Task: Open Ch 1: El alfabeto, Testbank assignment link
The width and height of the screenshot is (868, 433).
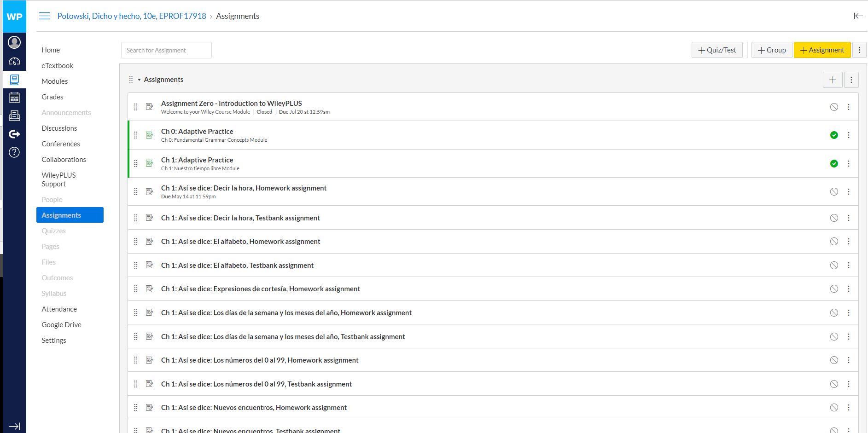Action: coord(237,266)
